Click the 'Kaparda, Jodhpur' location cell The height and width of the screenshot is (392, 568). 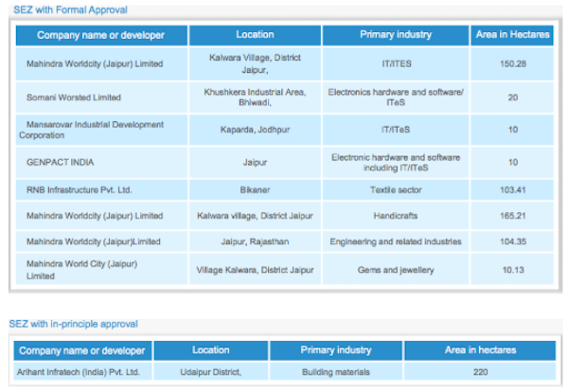coord(255,130)
